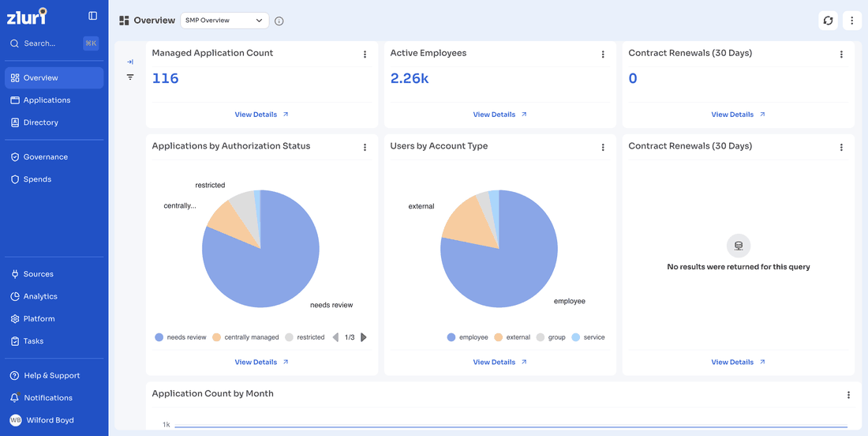Screen dimensions: 868x436
Task: Click the orange external pie slice
Action: point(470,222)
